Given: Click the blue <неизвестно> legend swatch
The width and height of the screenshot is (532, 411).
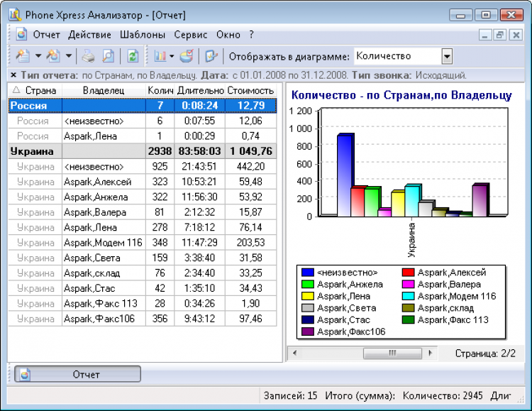Looking at the screenshot, I should [307, 272].
